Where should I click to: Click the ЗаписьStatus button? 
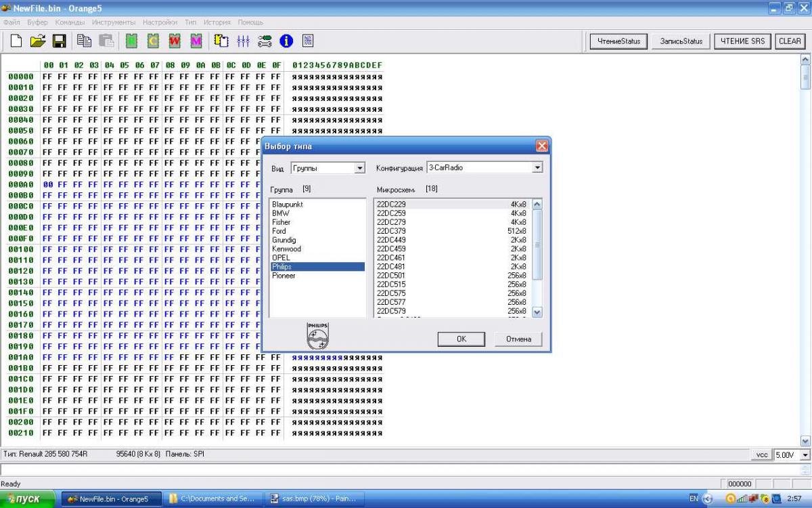click(x=681, y=41)
